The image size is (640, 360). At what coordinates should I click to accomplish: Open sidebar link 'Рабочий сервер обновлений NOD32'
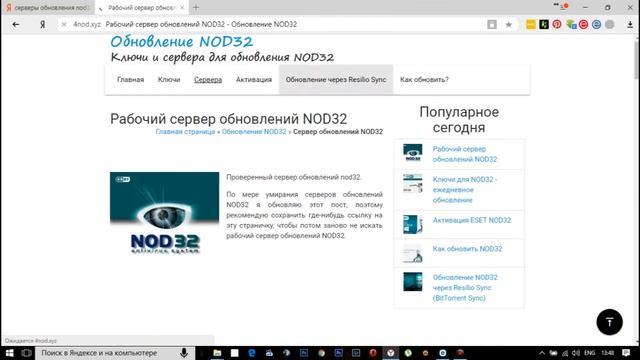click(465, 154)
